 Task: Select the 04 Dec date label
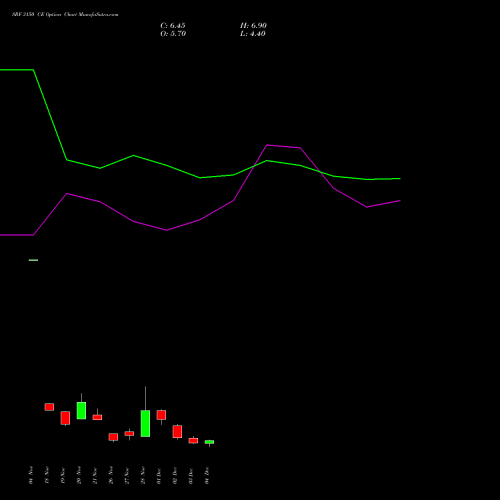207,475
